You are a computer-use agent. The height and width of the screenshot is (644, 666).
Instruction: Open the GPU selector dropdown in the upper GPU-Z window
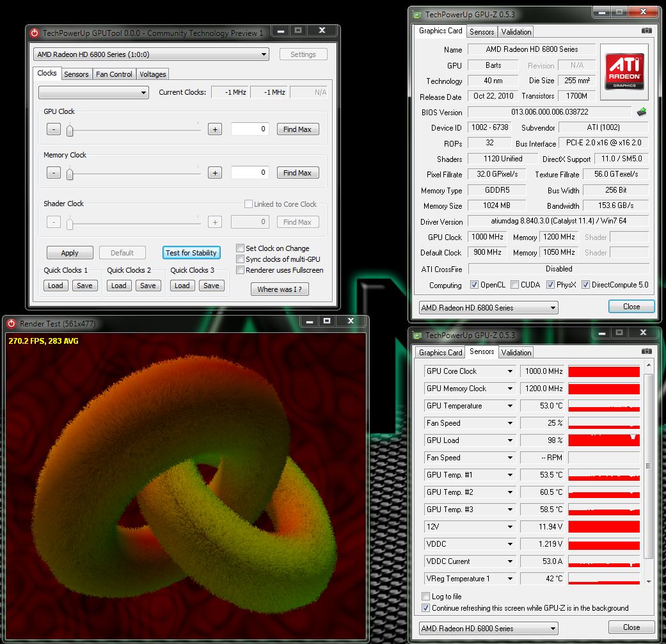pos(488,307)
